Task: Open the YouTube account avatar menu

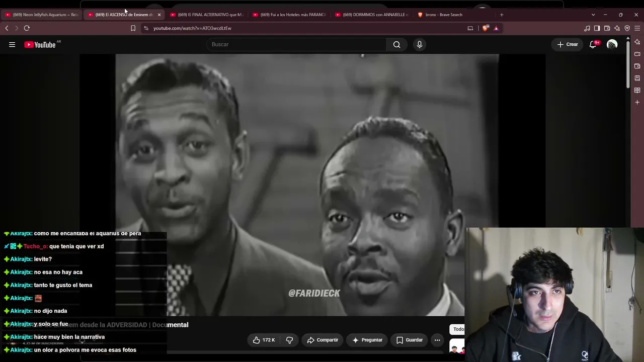Action: (612, 45)
